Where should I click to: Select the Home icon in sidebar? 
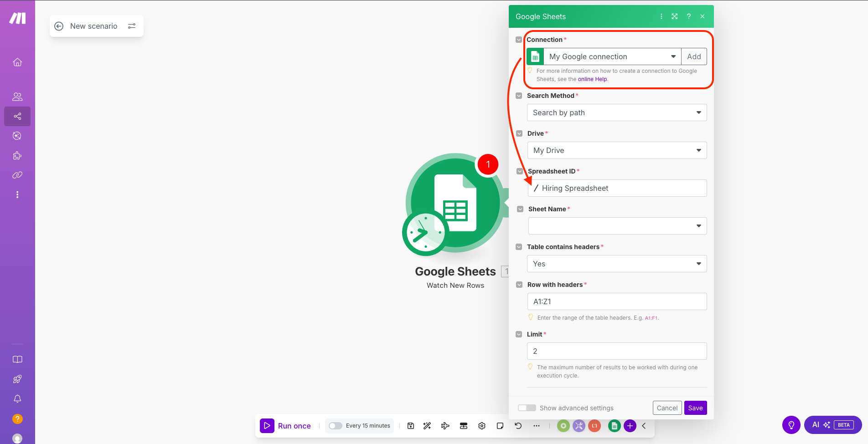pos(17,62)
